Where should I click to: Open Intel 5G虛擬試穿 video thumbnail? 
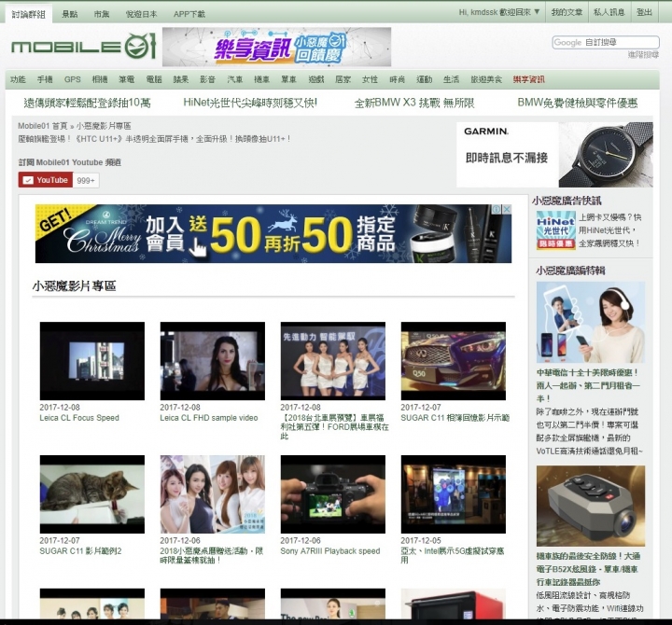click(454, 493)
